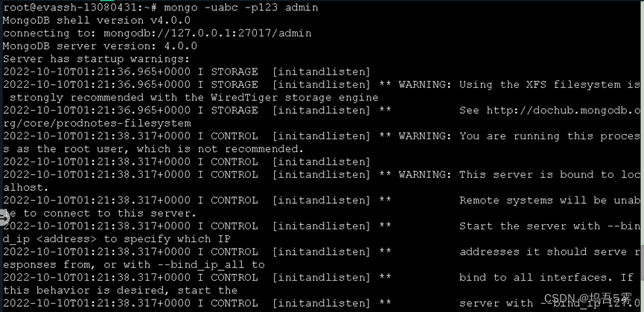Click the bind to all interfaces text
644x312 pixels.
coord(534,278)
